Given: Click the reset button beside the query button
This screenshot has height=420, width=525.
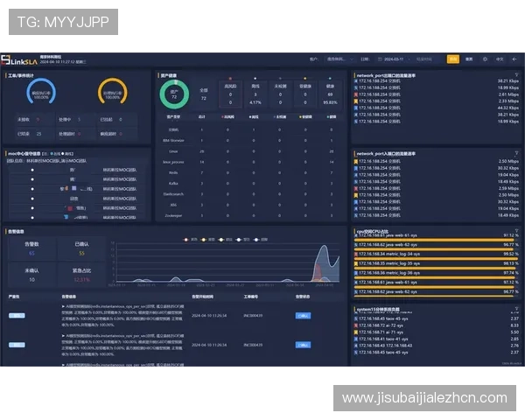Looking at the screenshot, I should (469, 59).
